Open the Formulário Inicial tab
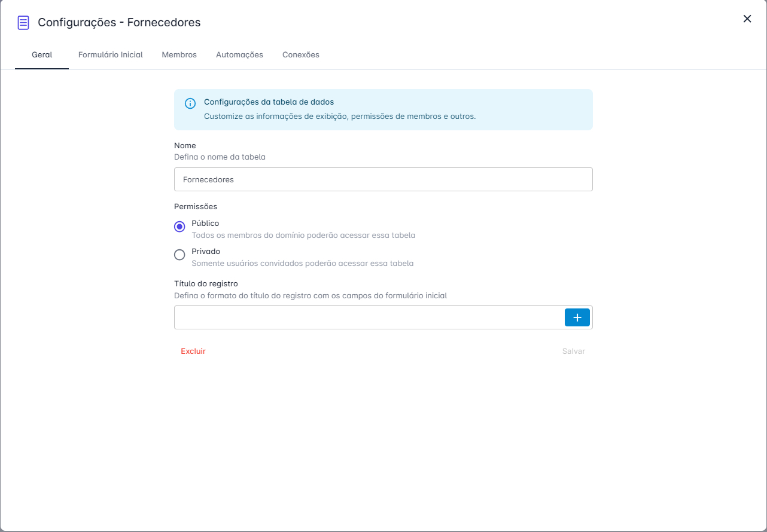This screenshot has width=767, height=532. 111,54
